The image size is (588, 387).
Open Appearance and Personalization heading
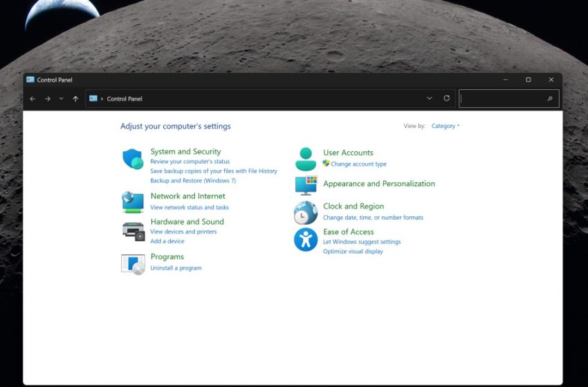click(379, 184)
